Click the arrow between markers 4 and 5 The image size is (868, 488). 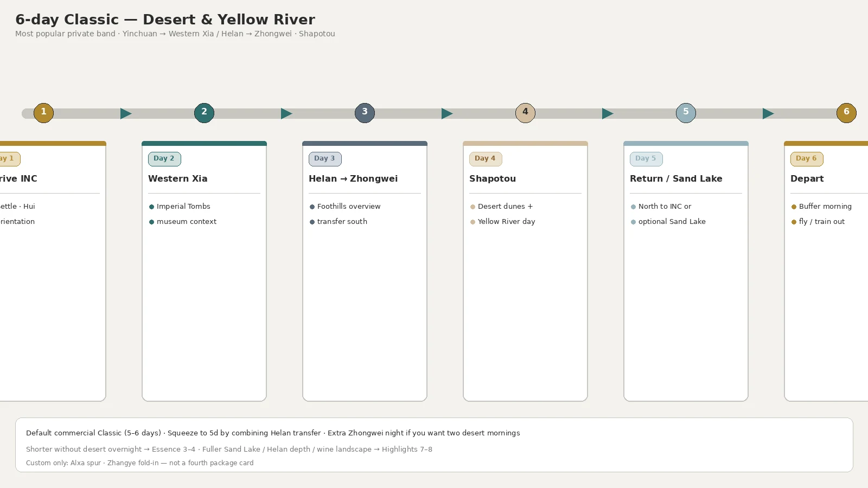pos(608,113)
